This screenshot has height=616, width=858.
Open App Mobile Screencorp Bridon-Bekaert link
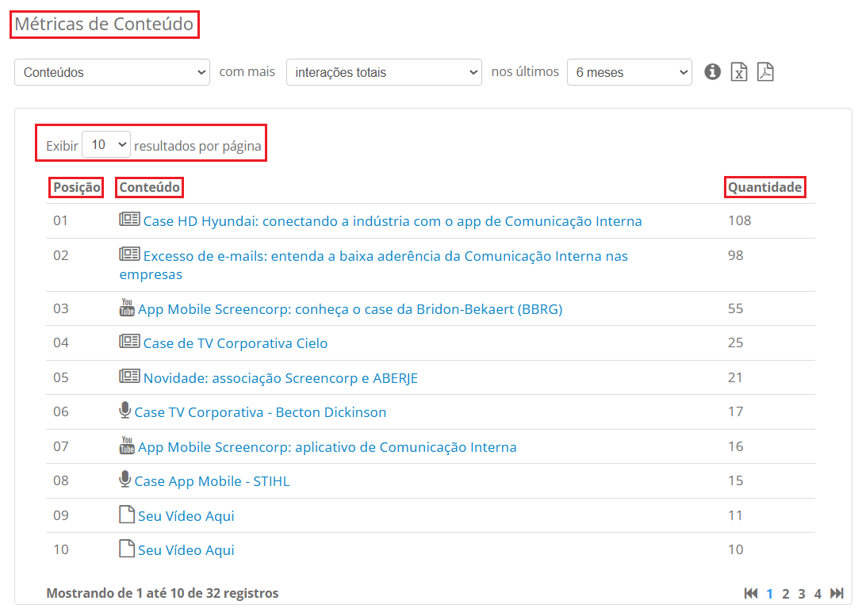[x=350, y=309]
